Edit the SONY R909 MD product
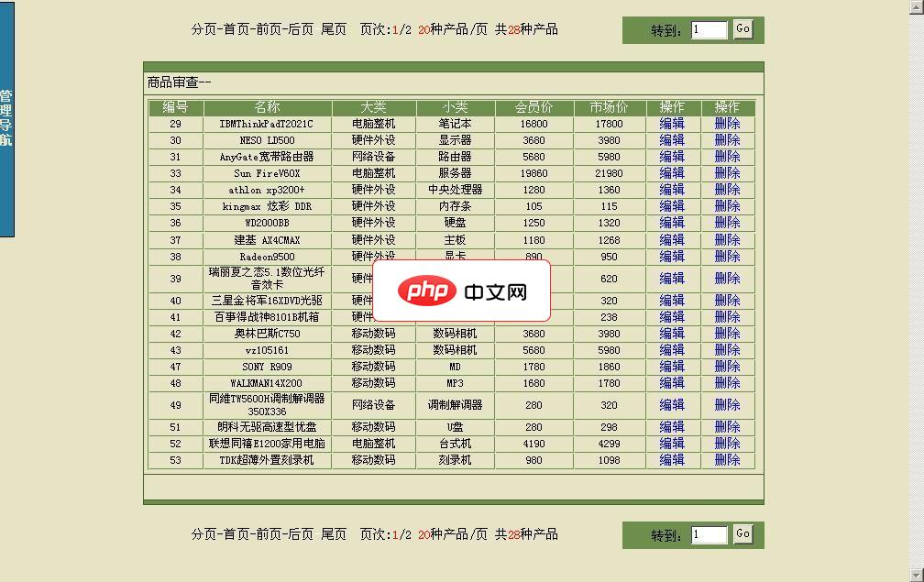This screenshot has height=582, width=924. pyautogui.click(x=672, y=366)
